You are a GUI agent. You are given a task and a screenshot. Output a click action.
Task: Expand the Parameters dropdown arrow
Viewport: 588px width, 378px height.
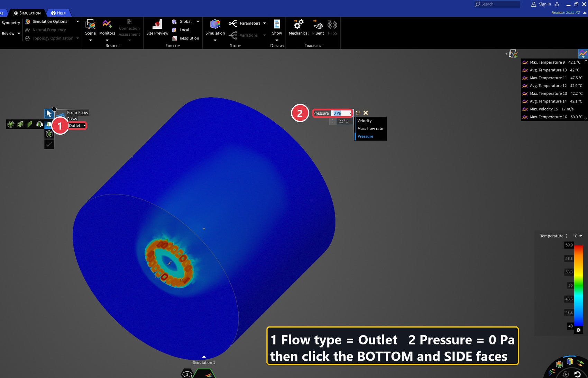265,23
